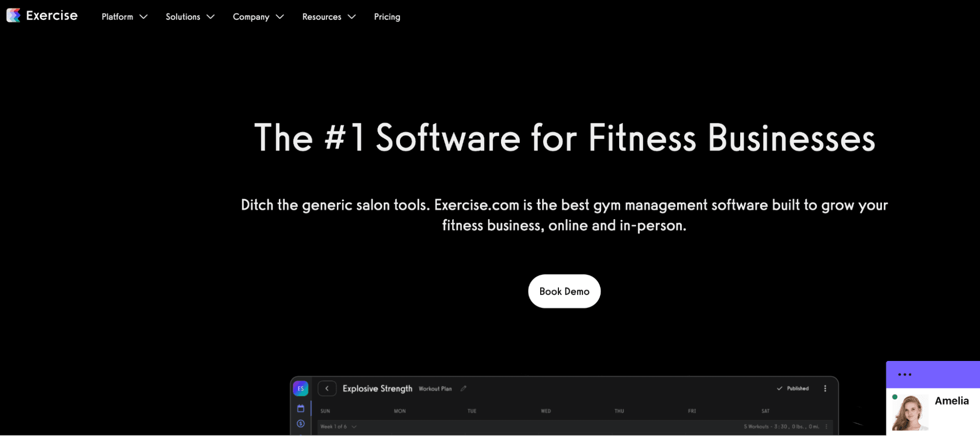Expand the Solutions navigation menu
This screenshot has height=436, width=980.
[x=190, y=17]
